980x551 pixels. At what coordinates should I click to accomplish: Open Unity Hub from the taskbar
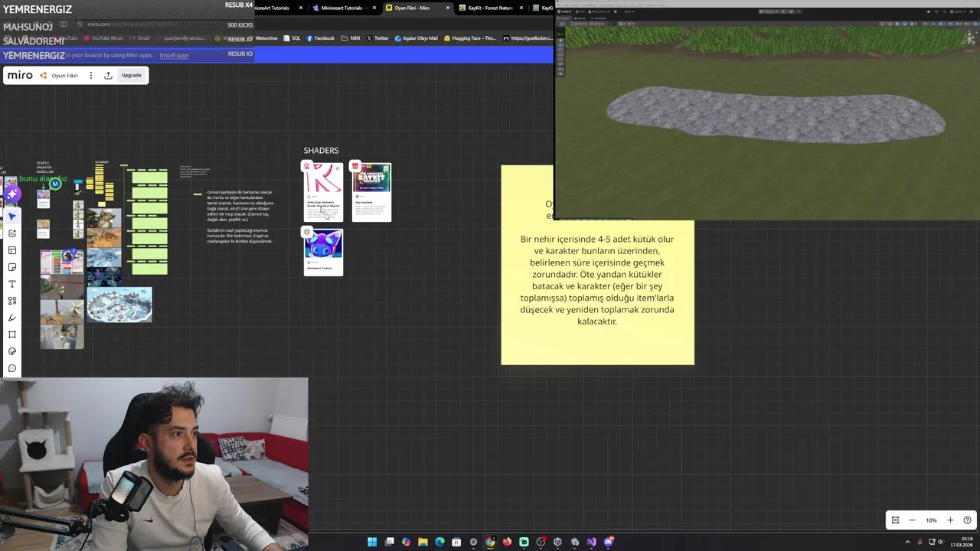tap(557, 542)
